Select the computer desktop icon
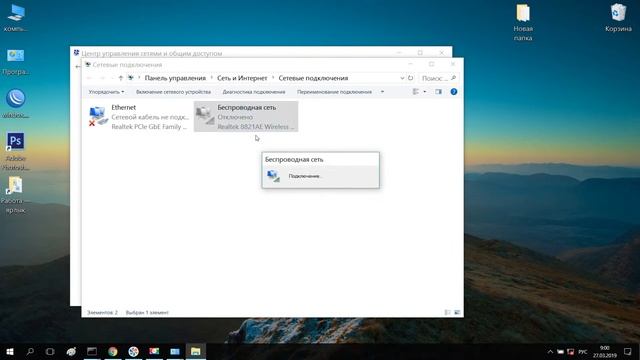 [x=16, y=18]
